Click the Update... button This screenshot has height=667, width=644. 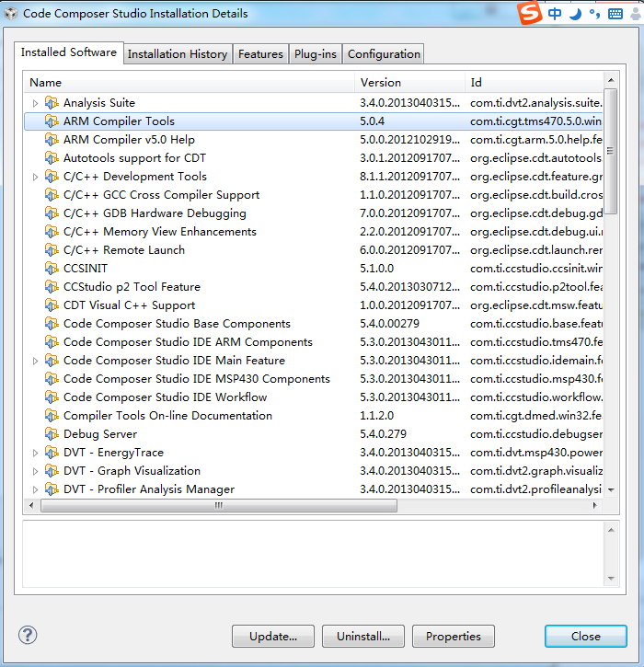click(x=273, y=637)
